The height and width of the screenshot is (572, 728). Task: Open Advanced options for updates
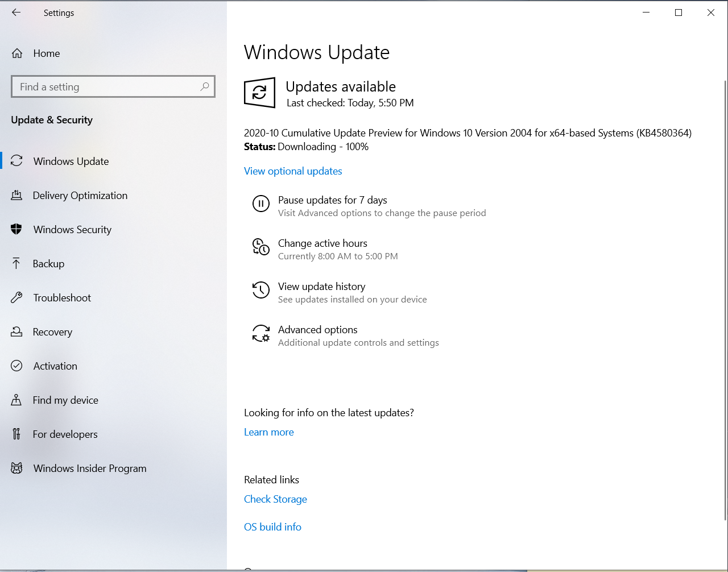click(x=317, y=330)
